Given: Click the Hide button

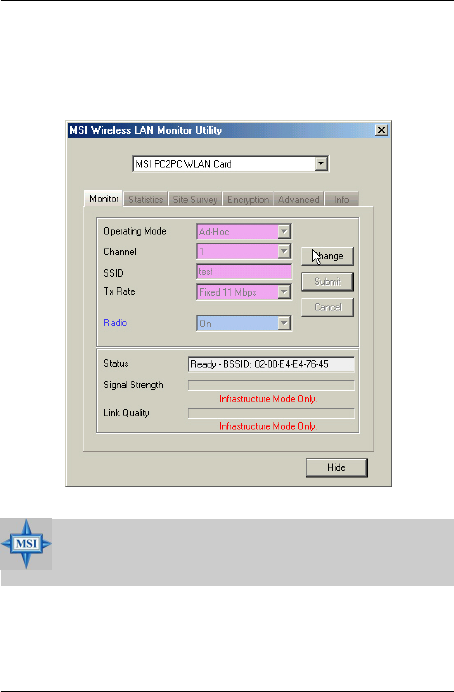Looking at the screenshot, I should click(337, 468).
